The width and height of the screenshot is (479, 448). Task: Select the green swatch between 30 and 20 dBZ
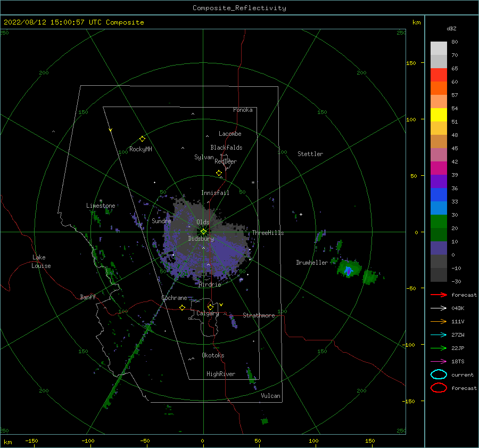[x=439, y=222]
